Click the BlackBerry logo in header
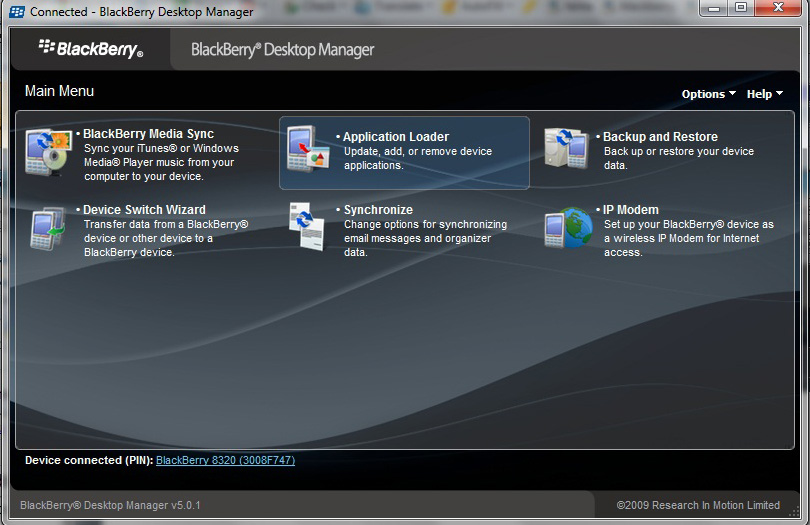Viewport: 810px width, 525px height. pos(90,49)
